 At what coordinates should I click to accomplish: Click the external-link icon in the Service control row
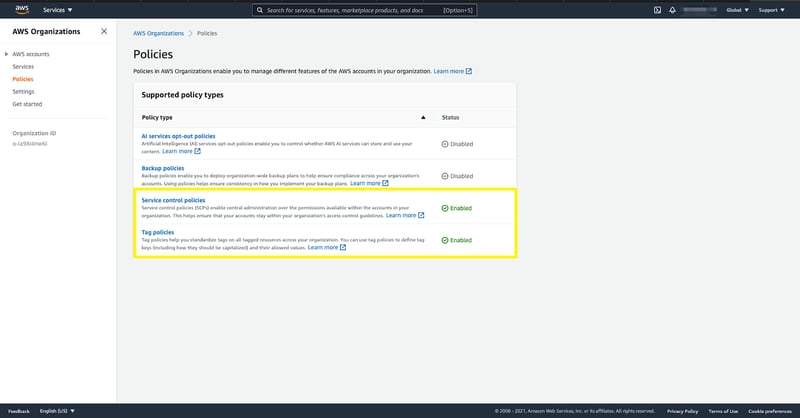pos(421,215)
